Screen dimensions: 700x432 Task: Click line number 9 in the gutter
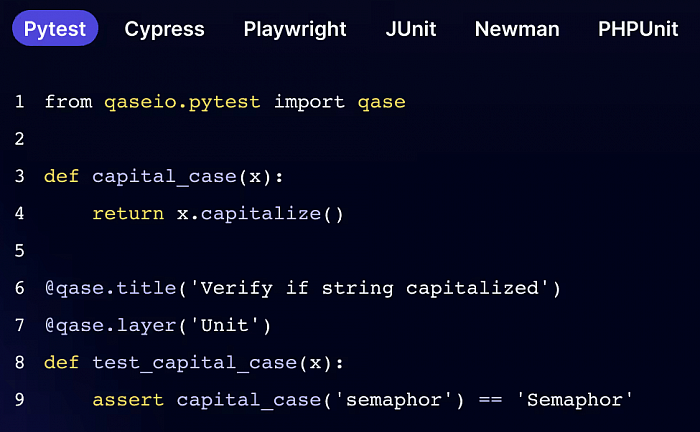[19, 400]
